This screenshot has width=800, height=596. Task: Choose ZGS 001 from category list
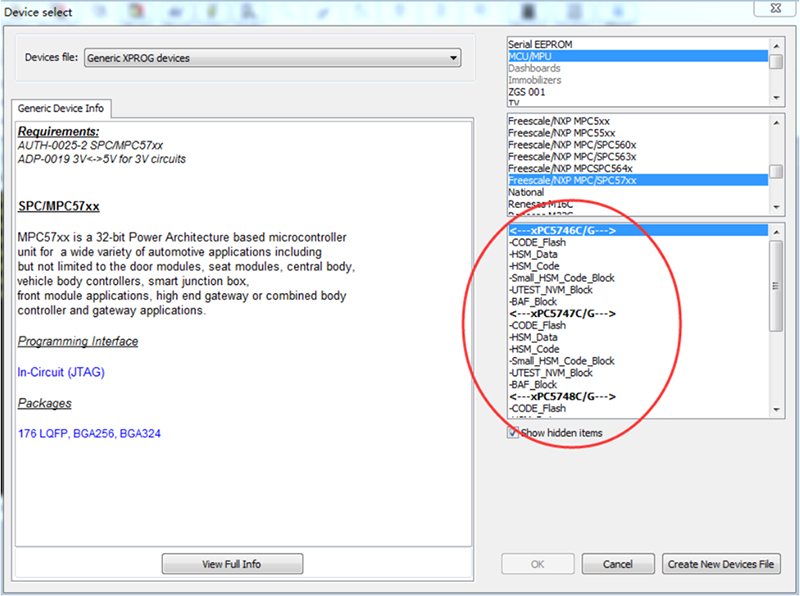(527, 91)
